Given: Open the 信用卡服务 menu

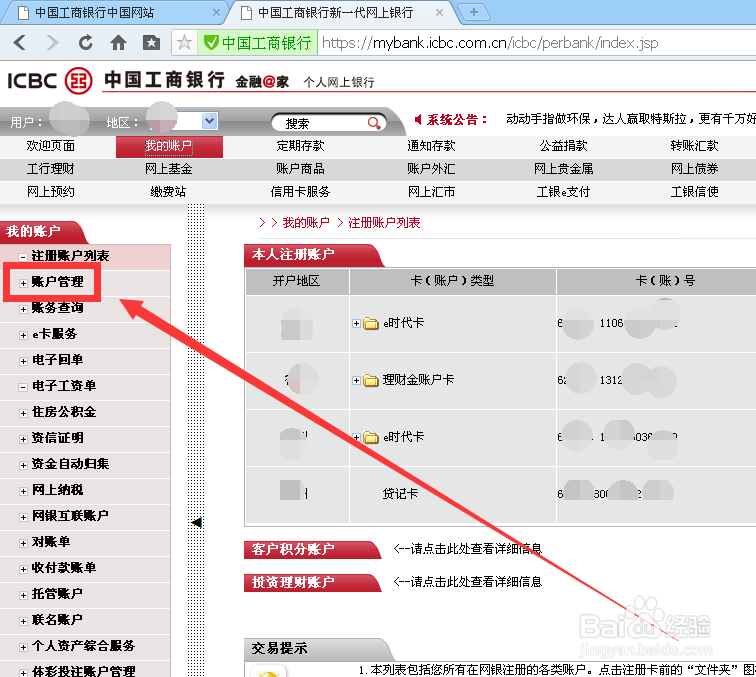Looking at the screenshot, I should point(300,192).
